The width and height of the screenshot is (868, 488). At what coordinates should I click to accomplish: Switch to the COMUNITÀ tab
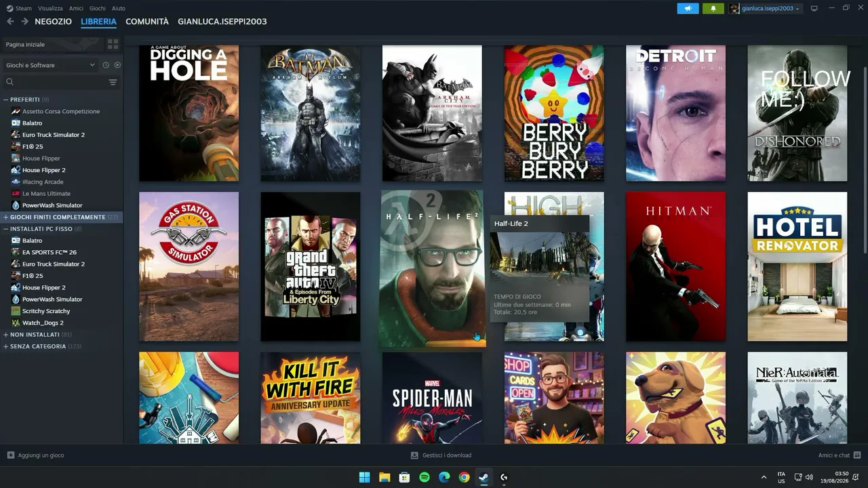tap(147, 22)
